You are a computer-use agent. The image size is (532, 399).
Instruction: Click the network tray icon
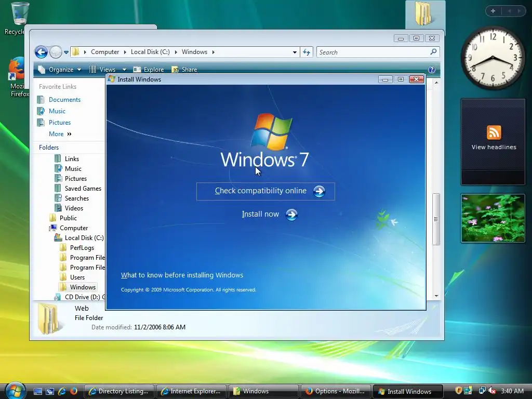(482, 391)
